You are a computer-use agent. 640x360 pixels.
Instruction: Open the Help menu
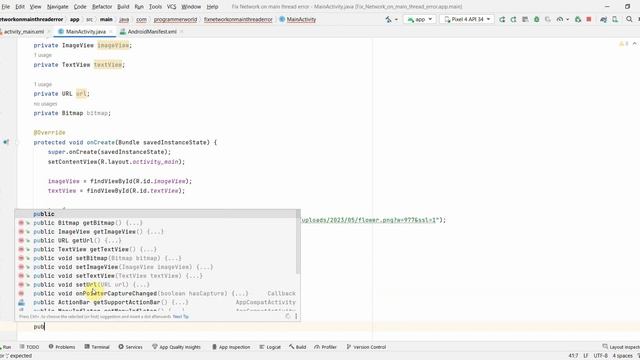pos(212,7)
